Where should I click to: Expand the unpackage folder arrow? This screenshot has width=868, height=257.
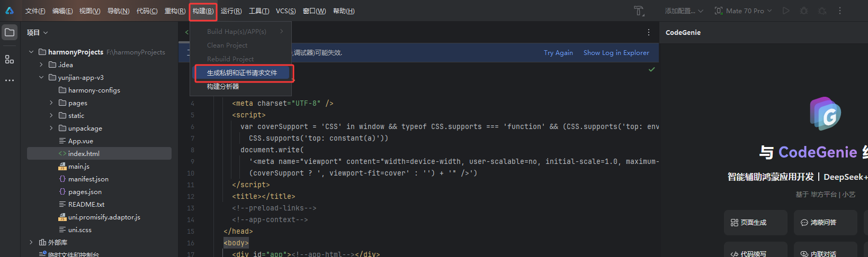pos(51,128)
